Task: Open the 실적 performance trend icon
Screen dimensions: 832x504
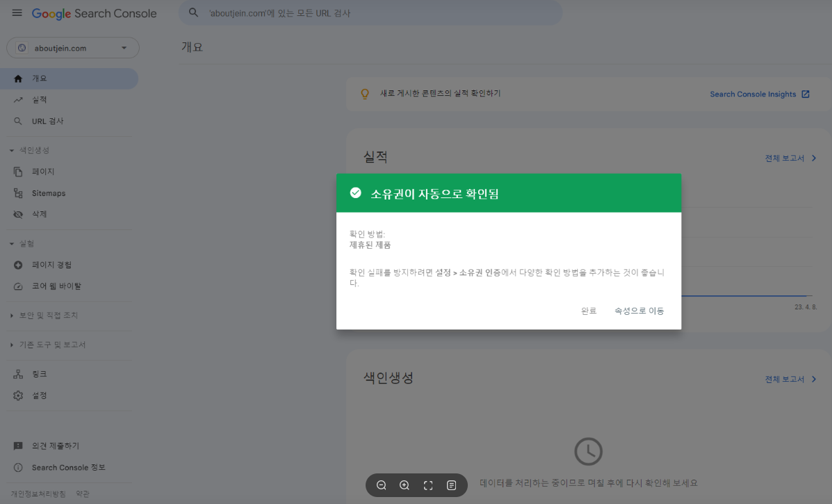Action: coord(18,99)
